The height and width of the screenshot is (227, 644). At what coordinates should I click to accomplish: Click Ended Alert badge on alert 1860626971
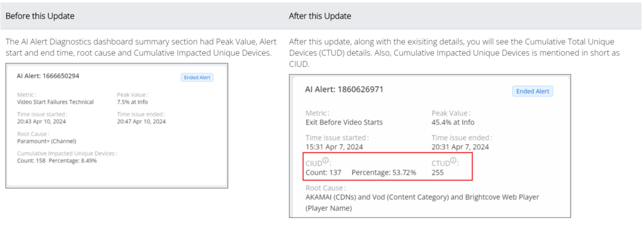point(532,91)
